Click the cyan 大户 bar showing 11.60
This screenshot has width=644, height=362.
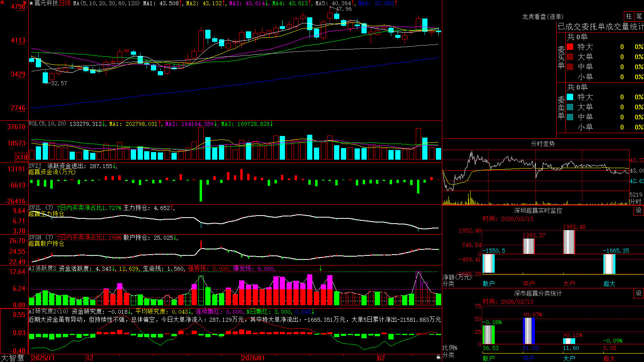point(569,341)
